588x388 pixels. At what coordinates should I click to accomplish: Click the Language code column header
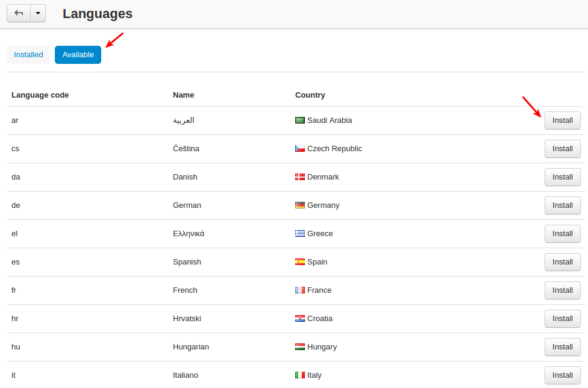(x=40, y=95)
